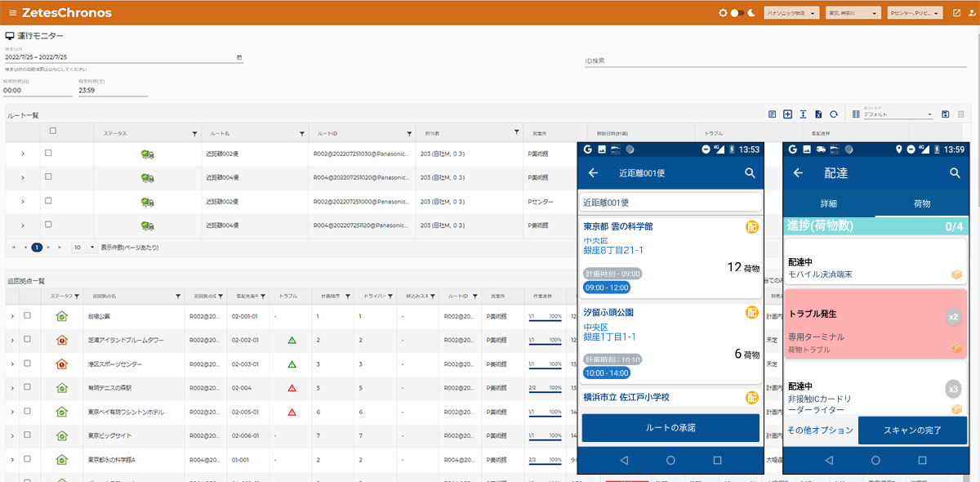Check the checkbox for 台場公園 row

pos(27,315)
